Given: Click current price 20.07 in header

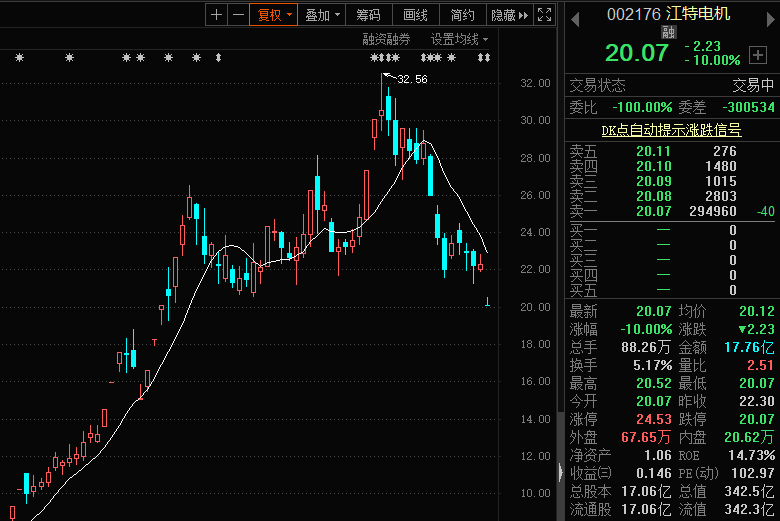Looking at the screenshot, I should point(637,53).
